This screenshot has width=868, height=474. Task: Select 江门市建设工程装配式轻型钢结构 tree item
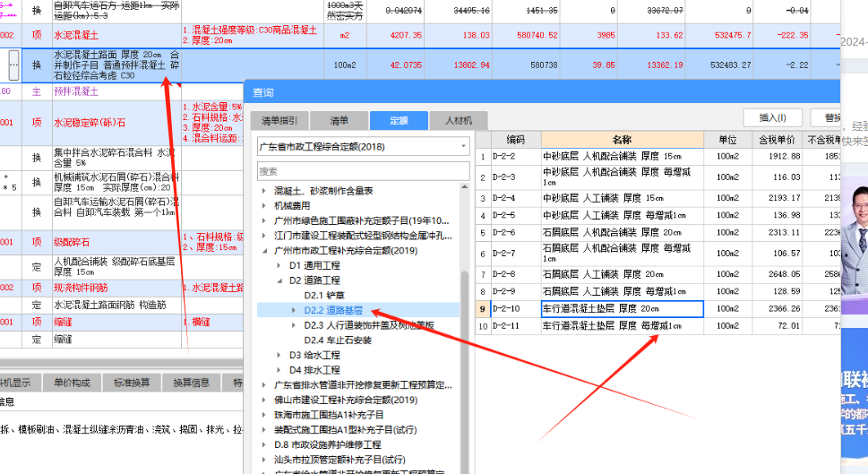363,236
